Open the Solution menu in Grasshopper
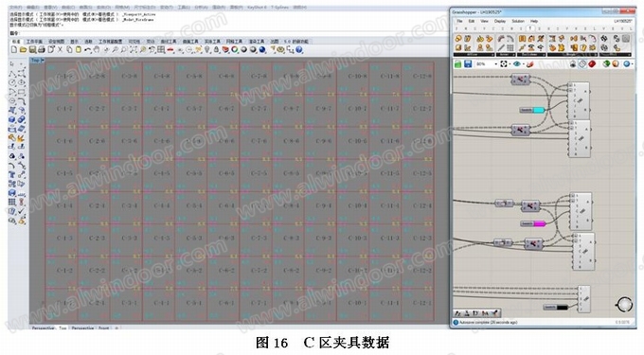Image resolution: width=644 pixels, height=355 pixels. [x=517, y=21]
